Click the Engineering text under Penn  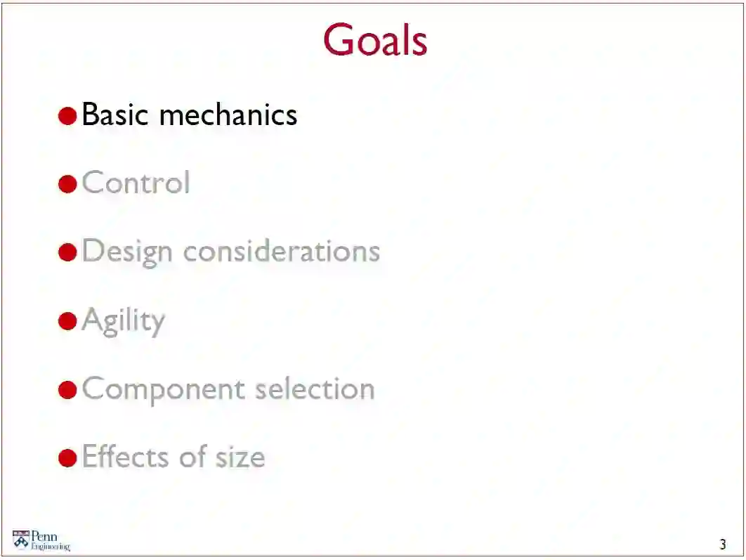(51, 547)
